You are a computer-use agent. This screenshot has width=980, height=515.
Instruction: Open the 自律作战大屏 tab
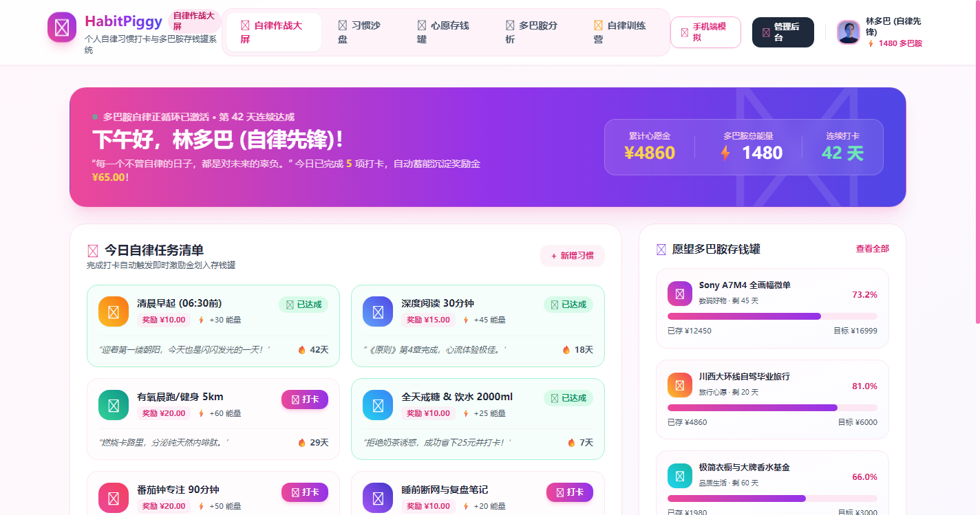click(x=274, y=32)
